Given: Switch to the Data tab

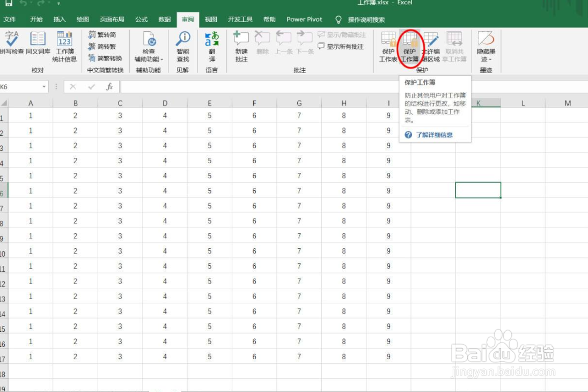Looking at the screenshot, I should [164, 19].
